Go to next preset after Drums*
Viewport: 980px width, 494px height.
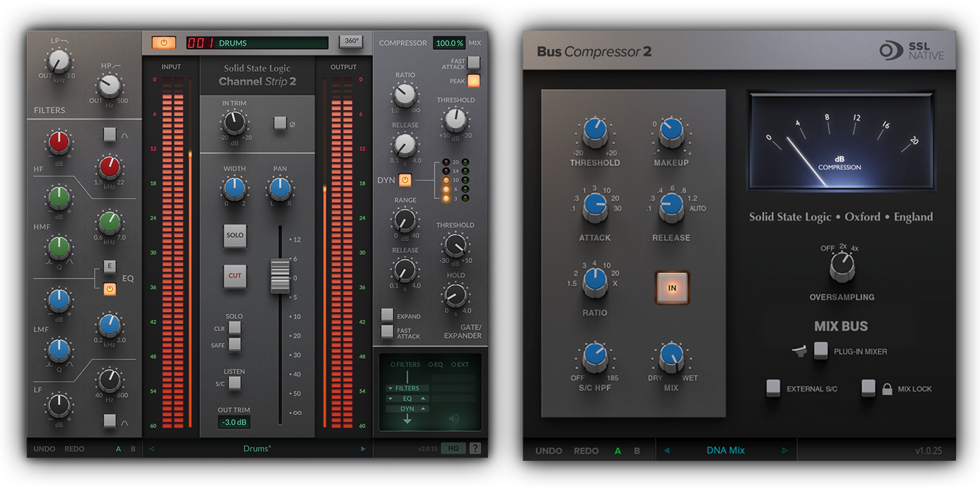(363, 449)
